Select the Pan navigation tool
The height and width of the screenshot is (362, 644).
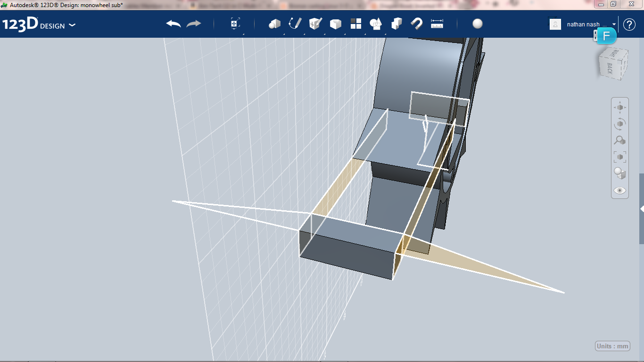tap(620, 107)
